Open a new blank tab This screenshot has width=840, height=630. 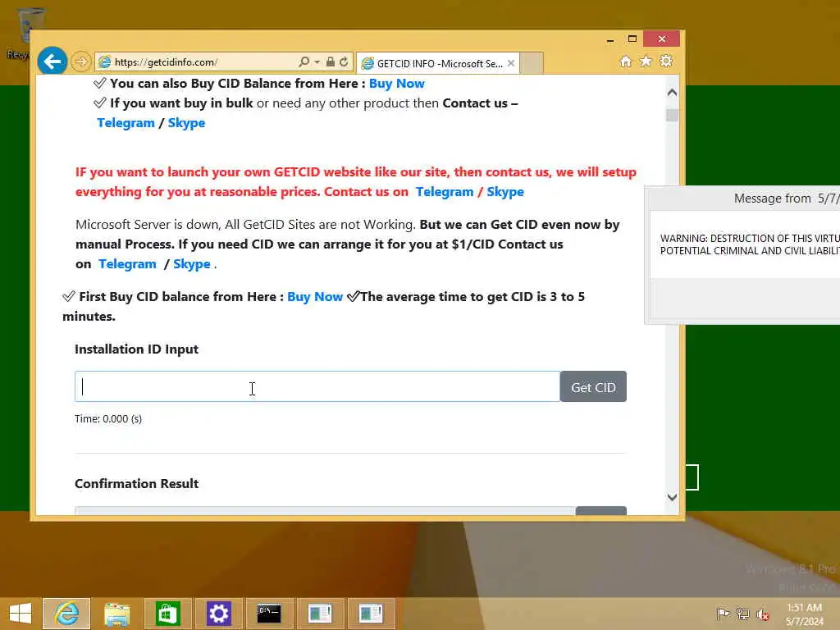532,63
